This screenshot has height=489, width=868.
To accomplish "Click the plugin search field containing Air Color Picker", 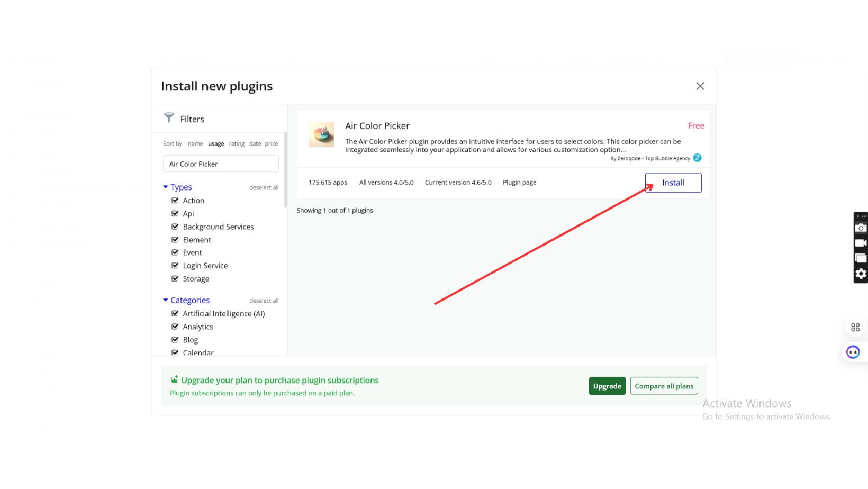I will tap(221, 164).
